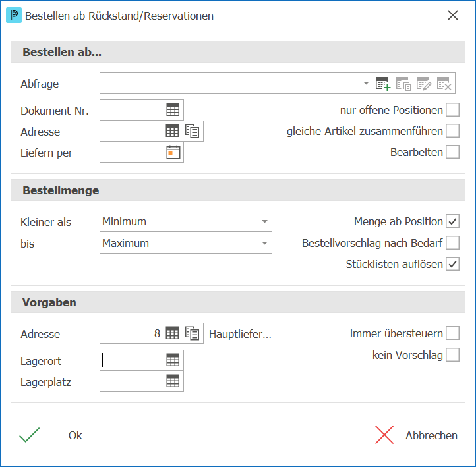Click the Abbrechen button
The image size is (476, 467).
[x=415, y=435]
